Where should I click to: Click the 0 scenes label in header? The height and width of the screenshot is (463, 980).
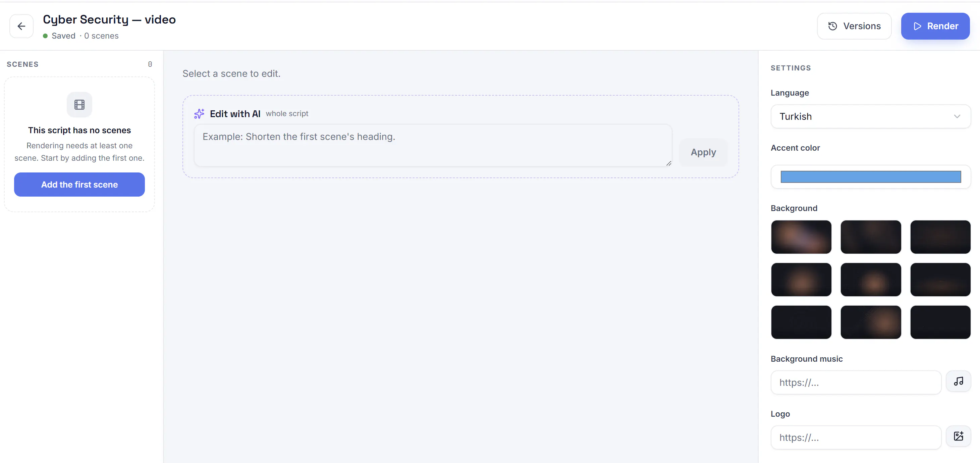101,36
